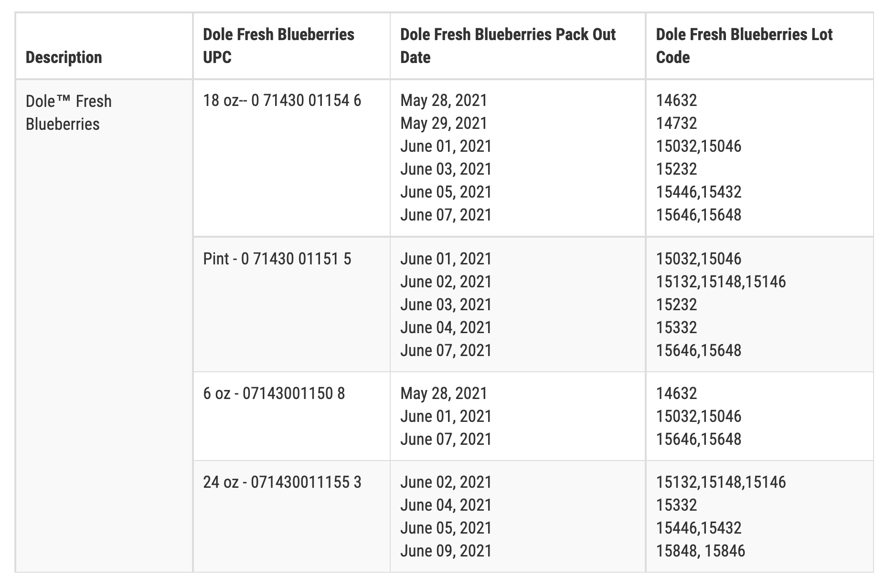Click the Pack Out Date column header
This screenshot has height=588, width=896.
pyautogui.click(x=508, y=46)
